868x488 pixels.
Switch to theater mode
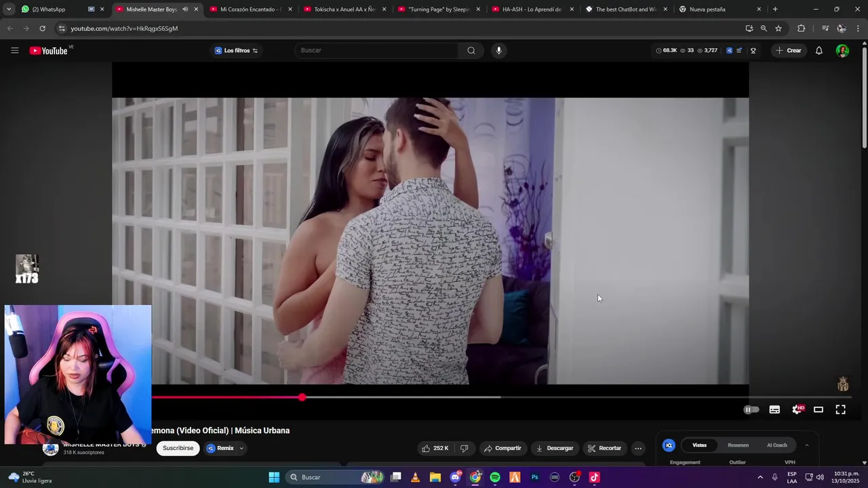click(818, 409)
